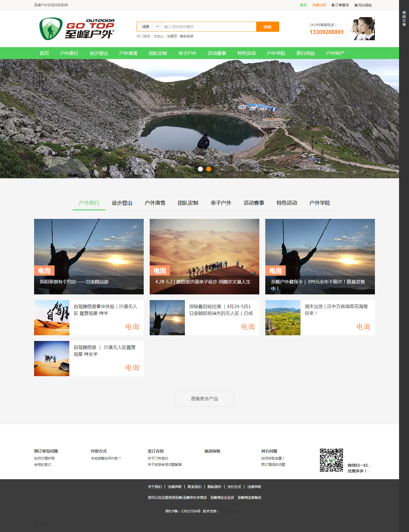
Task: Open the 甘南精品游 grassland tour card
Action: point(89,257)
